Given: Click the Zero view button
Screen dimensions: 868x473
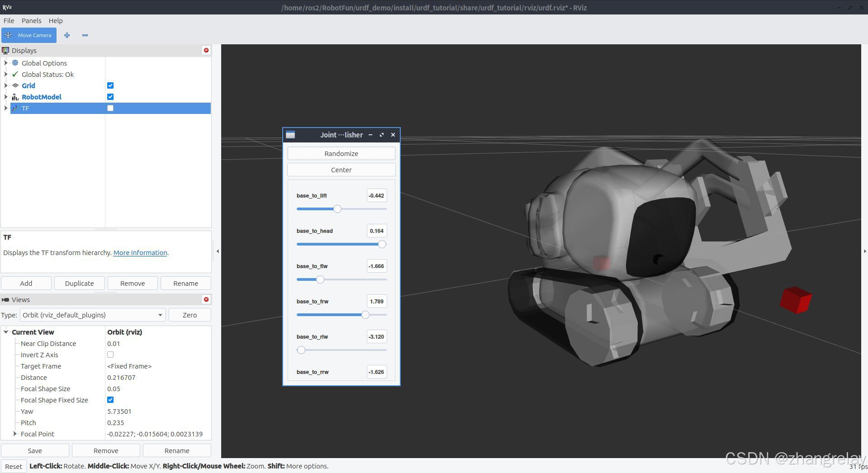Looking at the screenshot, I should pyautogui.click(x=190, y=315).
